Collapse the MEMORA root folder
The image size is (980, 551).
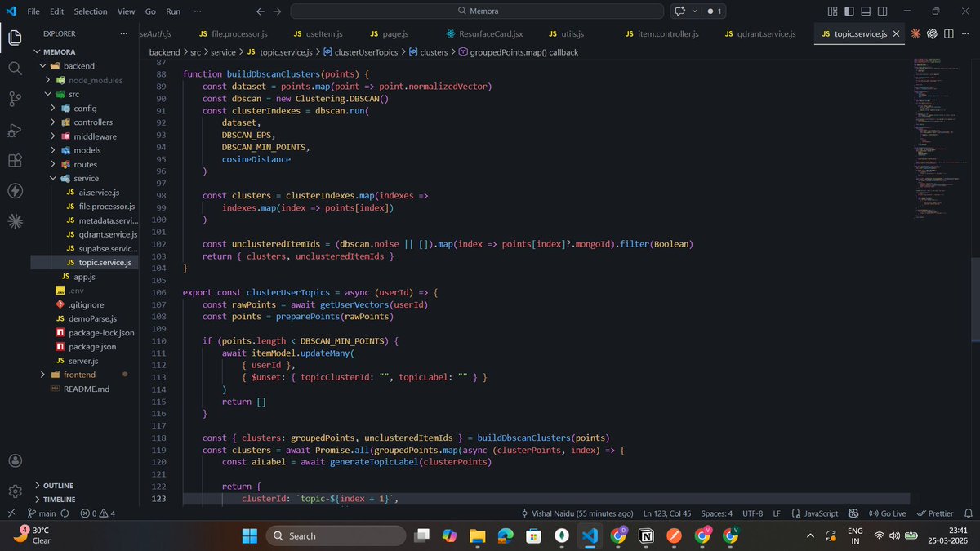pos(38,51)
